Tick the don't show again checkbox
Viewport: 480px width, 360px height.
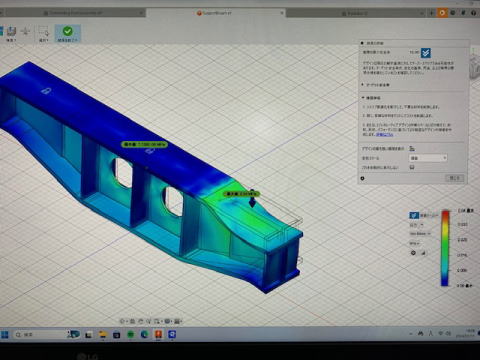click(x=412, y=167)
